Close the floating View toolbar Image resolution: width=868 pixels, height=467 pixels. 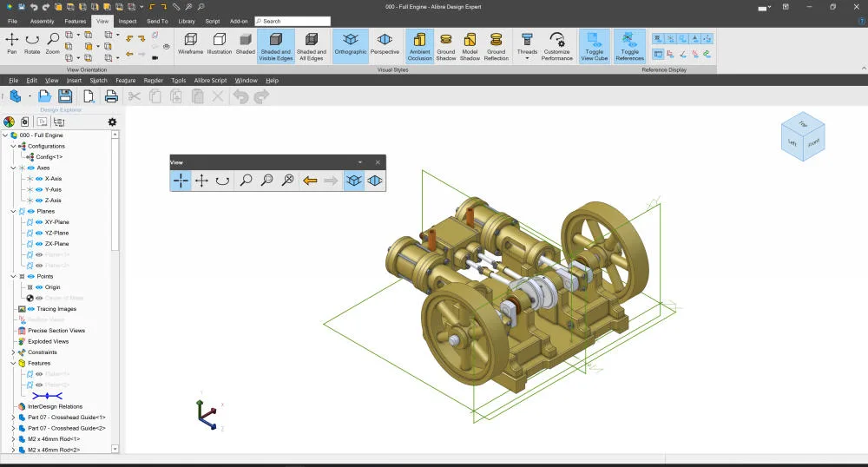pyautogui.click(x=378, y=162)
